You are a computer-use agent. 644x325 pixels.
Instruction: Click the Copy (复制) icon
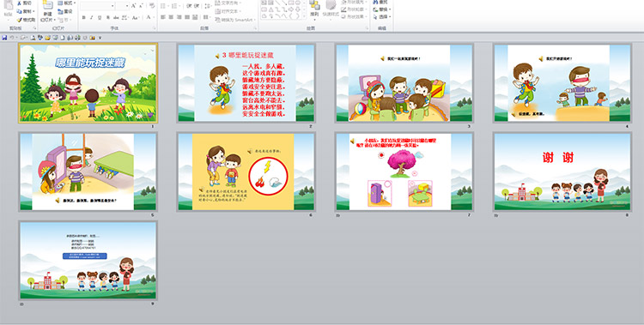pyautogui.click(x=19, y=11)
